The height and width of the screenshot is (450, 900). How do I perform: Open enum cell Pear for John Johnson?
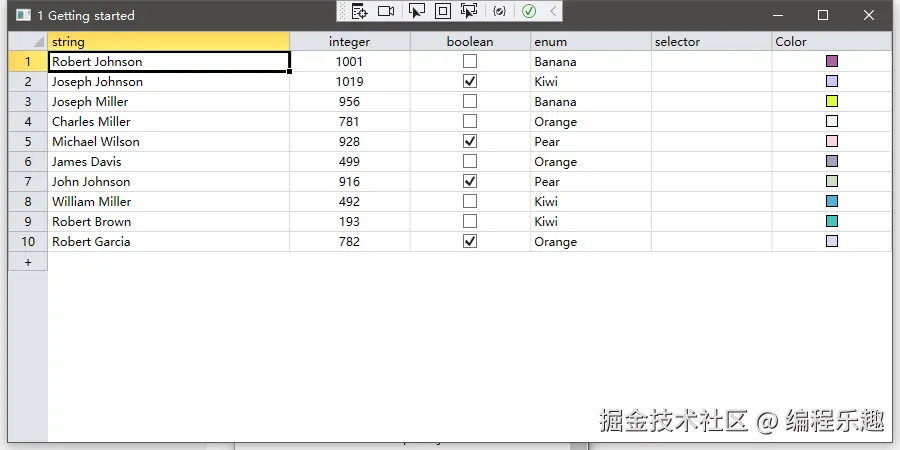591,181
